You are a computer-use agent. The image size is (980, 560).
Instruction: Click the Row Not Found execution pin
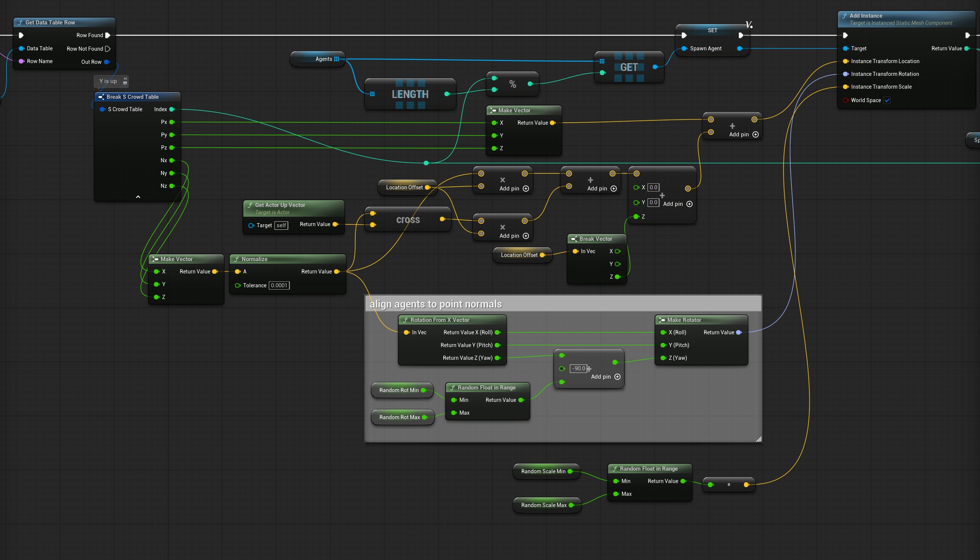tap(108, 49)
